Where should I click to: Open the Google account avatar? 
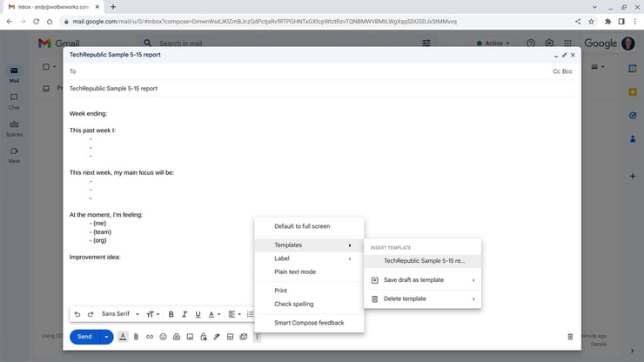click(628, 44)
